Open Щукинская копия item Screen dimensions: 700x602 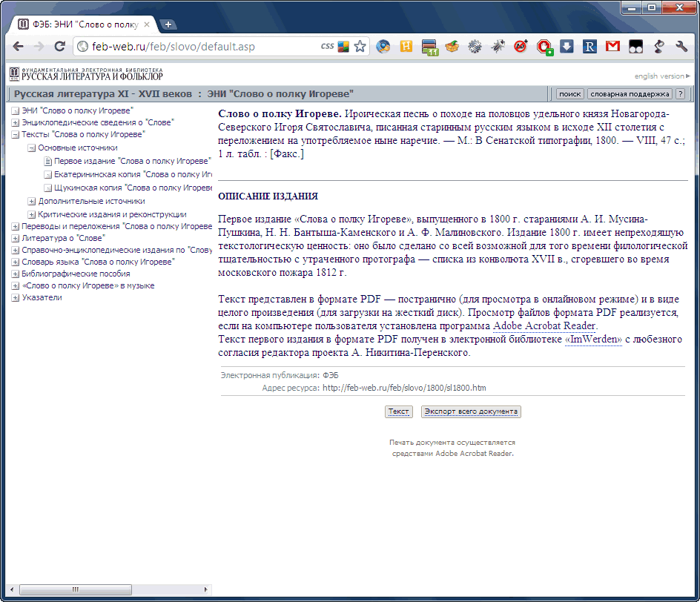133,188
